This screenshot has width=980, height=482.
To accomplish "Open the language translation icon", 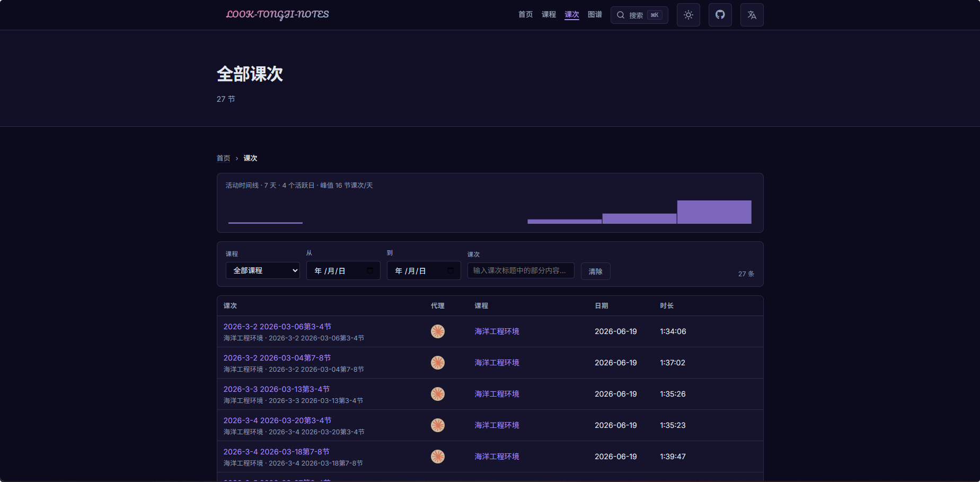I will pos(752,15).
